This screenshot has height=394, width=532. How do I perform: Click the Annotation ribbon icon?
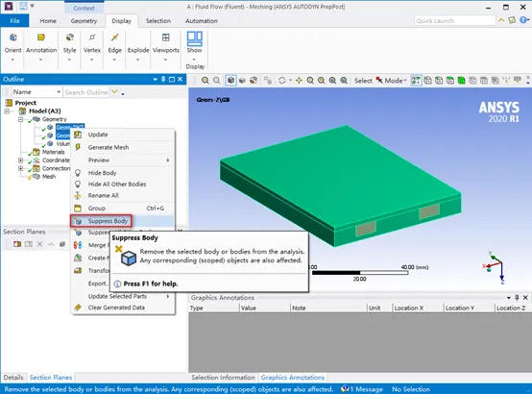(x=41, y=37)
